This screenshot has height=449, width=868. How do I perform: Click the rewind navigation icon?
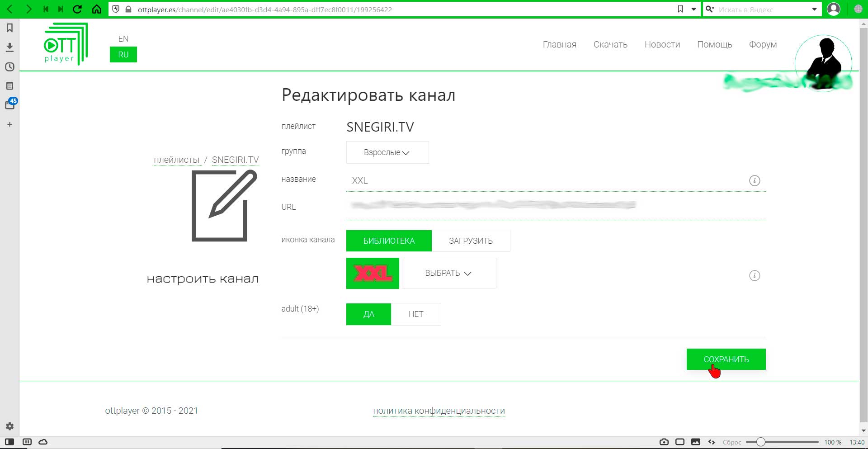(x=46, y=9)
